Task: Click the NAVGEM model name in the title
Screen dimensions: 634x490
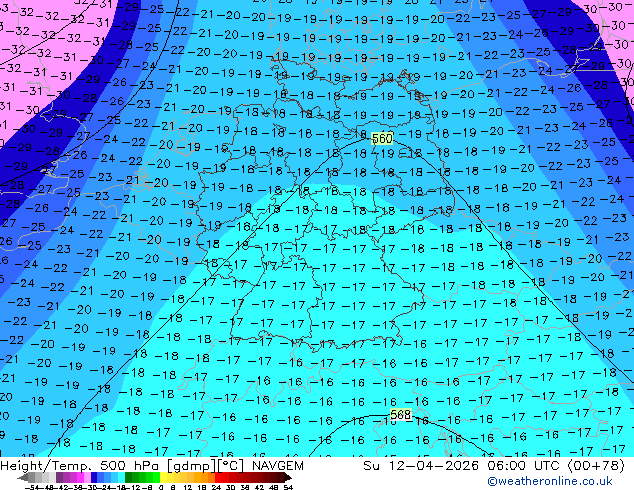Action: click(x=277, y=466)
